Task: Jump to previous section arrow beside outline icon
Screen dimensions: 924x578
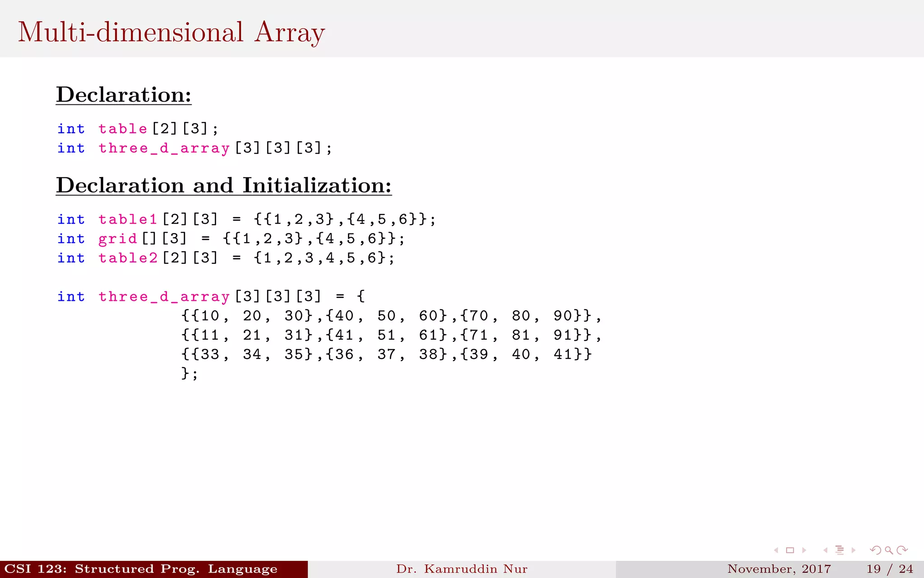Action: tap(826, 550)
